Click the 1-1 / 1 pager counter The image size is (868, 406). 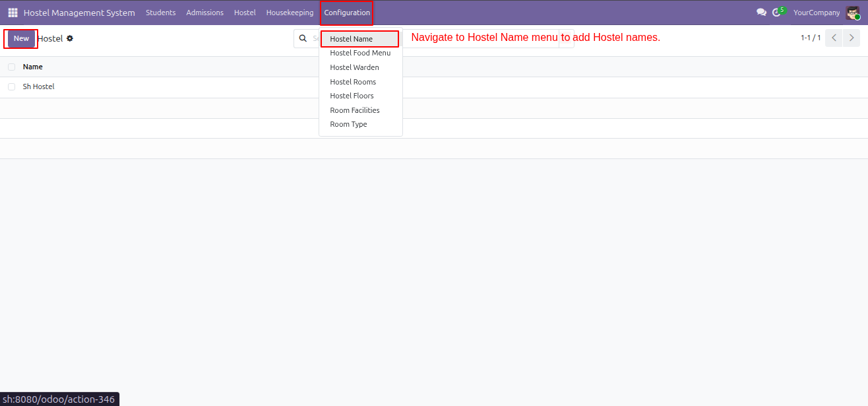(x=811, y=38)
